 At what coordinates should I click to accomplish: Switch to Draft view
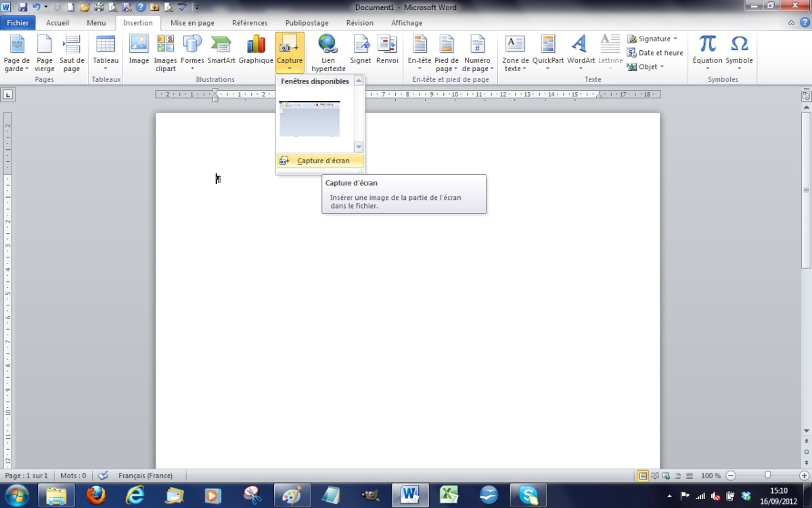pos(689,475)
